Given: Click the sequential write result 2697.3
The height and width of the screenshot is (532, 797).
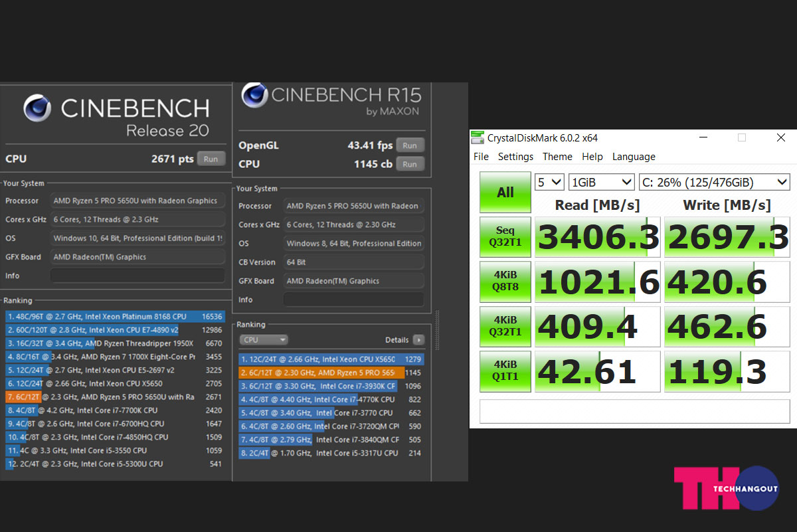Looking at the screenshot, I should 727,237.
